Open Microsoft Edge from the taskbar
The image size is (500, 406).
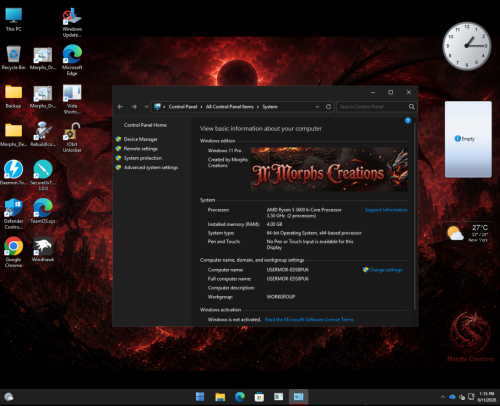coord(240,397)
